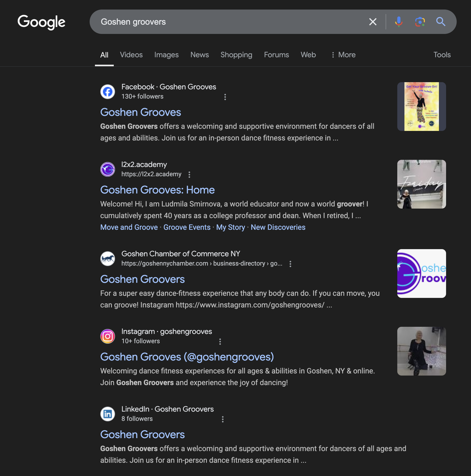This screenshot has width=471, height=476.
Task: Open the three-dot menu on the Instagram result
Action: tap(220, 342)
